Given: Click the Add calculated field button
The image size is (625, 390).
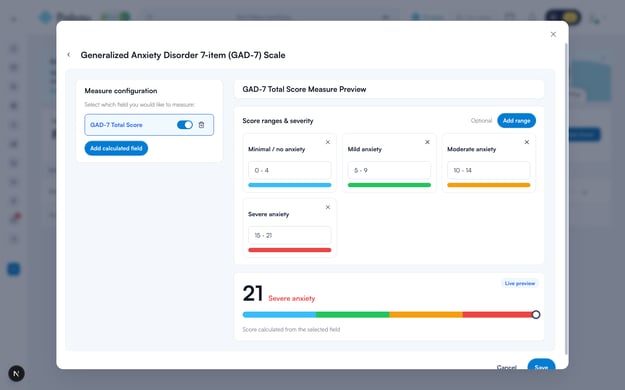Looking at the screenshot, I should tap(116, 148).
